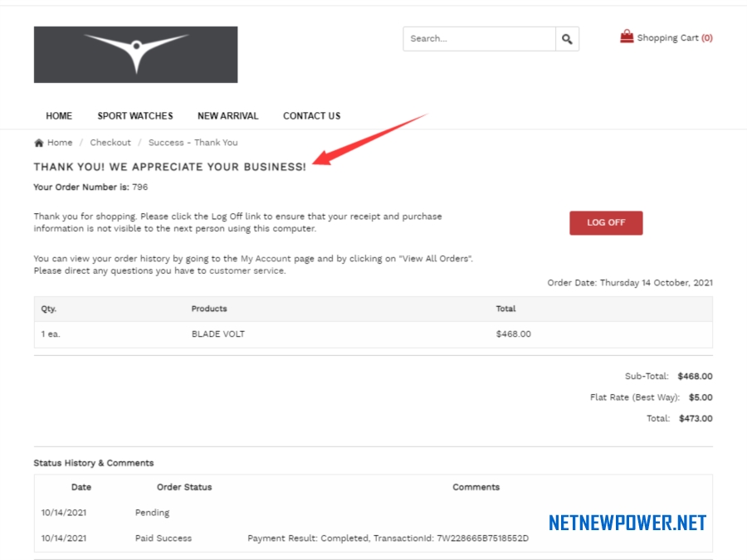The image size is (747, 560).
Task: Click the Qty. column header
Action: 49,309
